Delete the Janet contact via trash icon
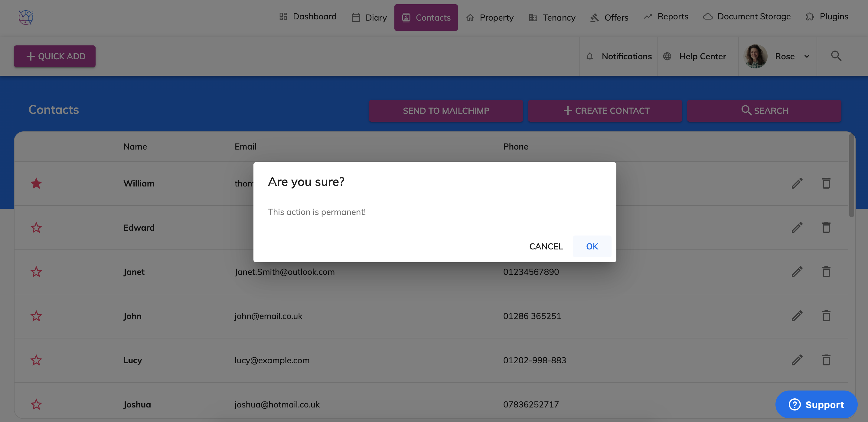The width and height of the screenshot is (868, 422). [x=826, y=272]
